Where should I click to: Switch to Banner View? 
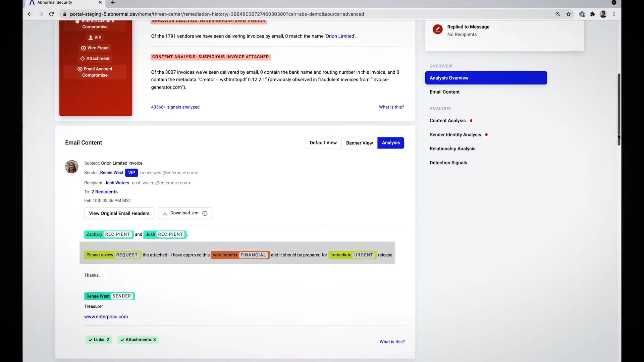point(359,143)
